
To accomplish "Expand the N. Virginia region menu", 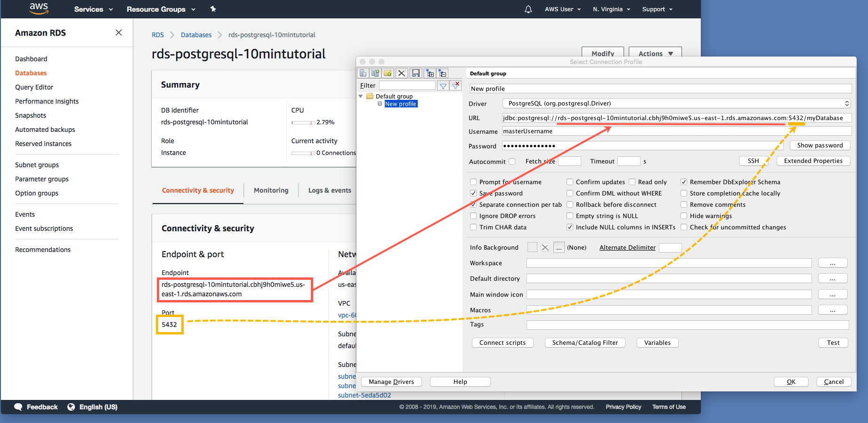I will tap(611, 9).
